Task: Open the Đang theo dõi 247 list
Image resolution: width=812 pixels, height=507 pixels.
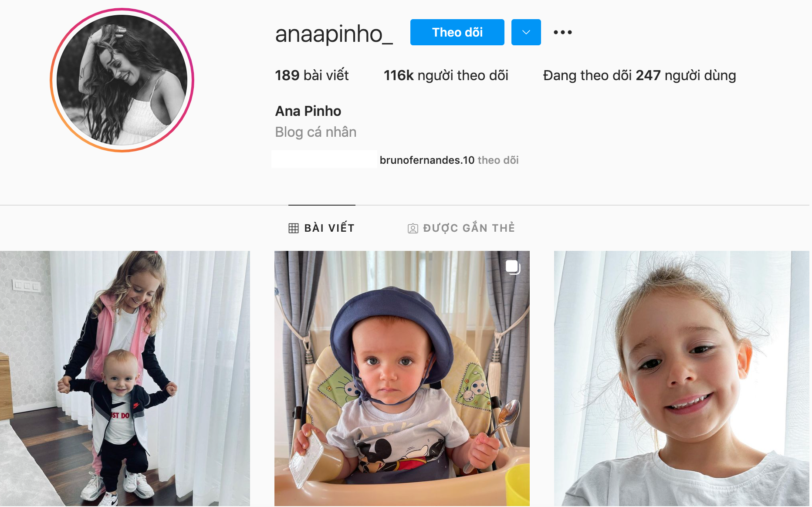Action: [x=639, y=75]
